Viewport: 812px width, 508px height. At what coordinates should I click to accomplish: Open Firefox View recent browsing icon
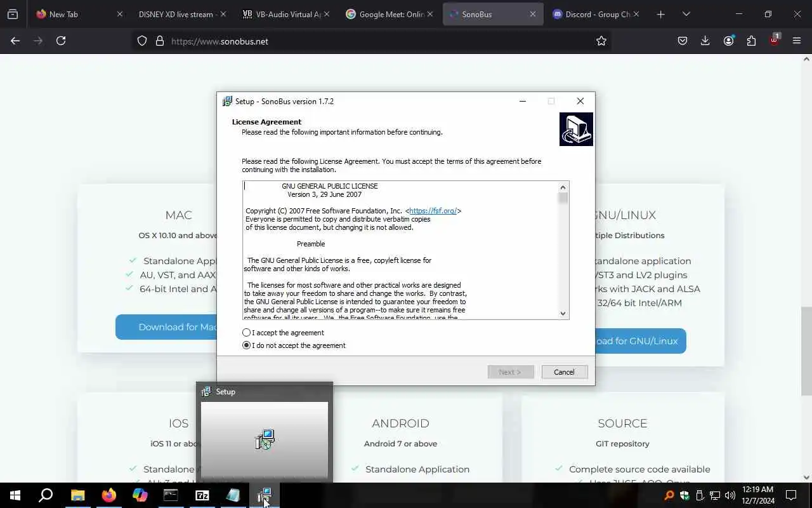coord(13,14)
